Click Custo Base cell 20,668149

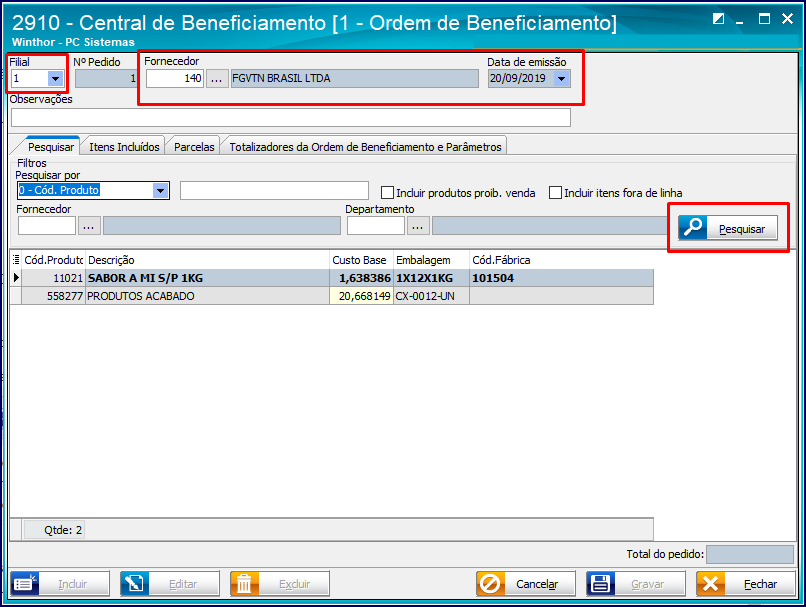pos(361,296)
